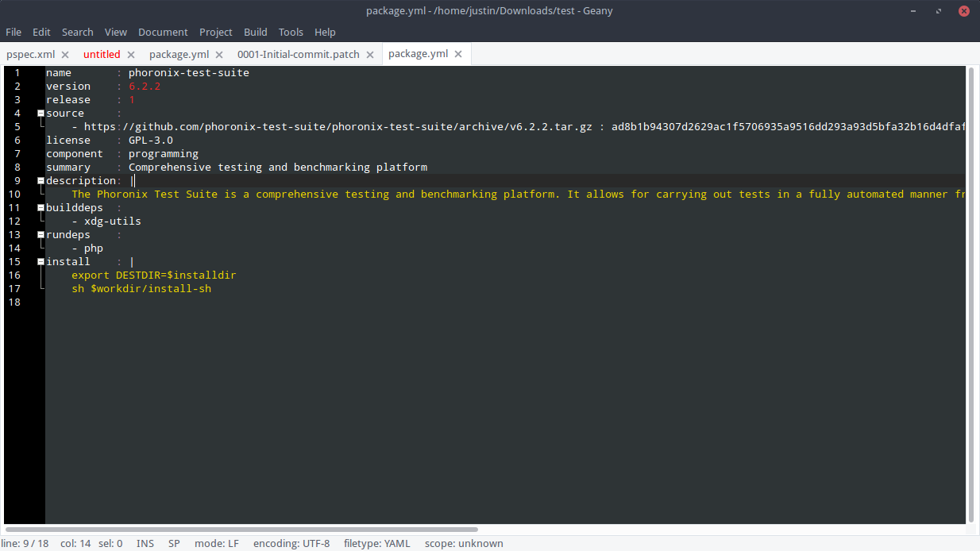
Task: Click the "builddeps" key on line 11
Action: point(75,208)
